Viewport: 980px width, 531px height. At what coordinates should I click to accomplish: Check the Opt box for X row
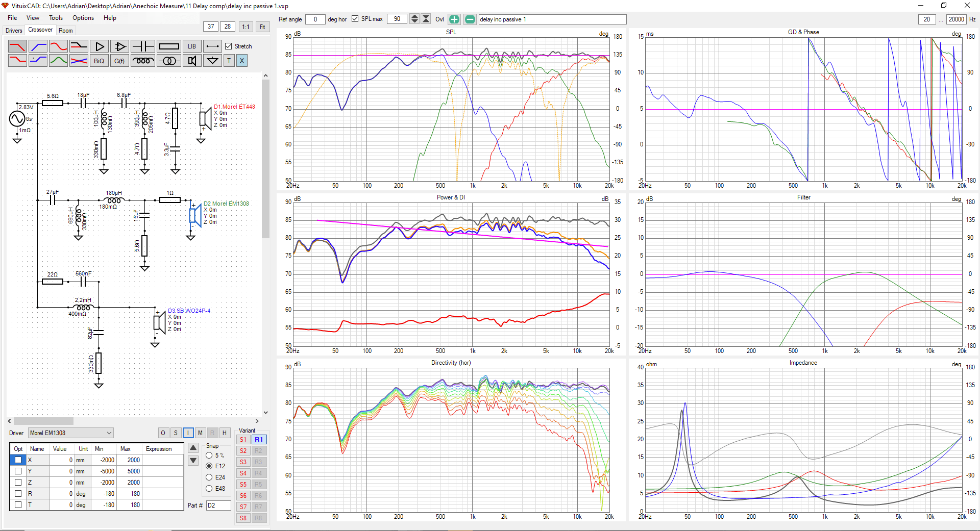click(x=18, y=460)
